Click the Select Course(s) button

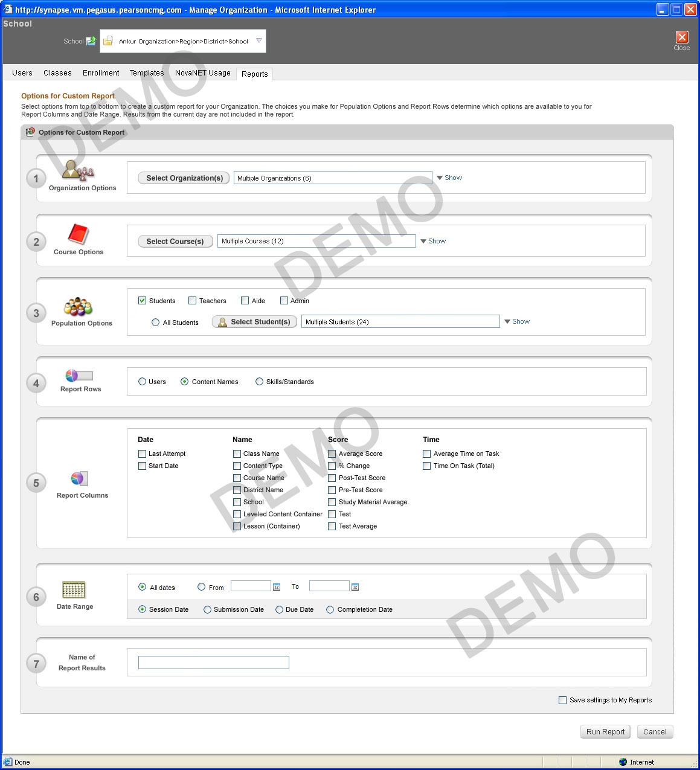coord(175,242)
